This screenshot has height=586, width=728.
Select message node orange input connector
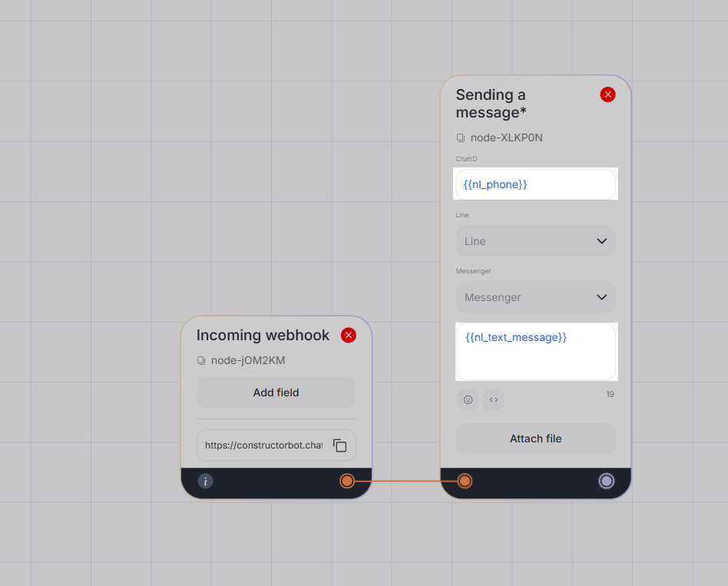tap(465, 481)
